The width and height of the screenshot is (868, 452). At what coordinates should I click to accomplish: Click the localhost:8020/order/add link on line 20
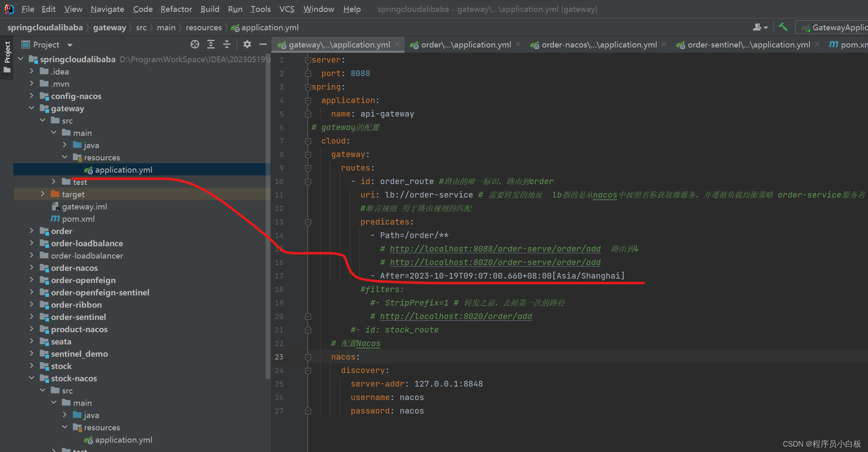456,316
